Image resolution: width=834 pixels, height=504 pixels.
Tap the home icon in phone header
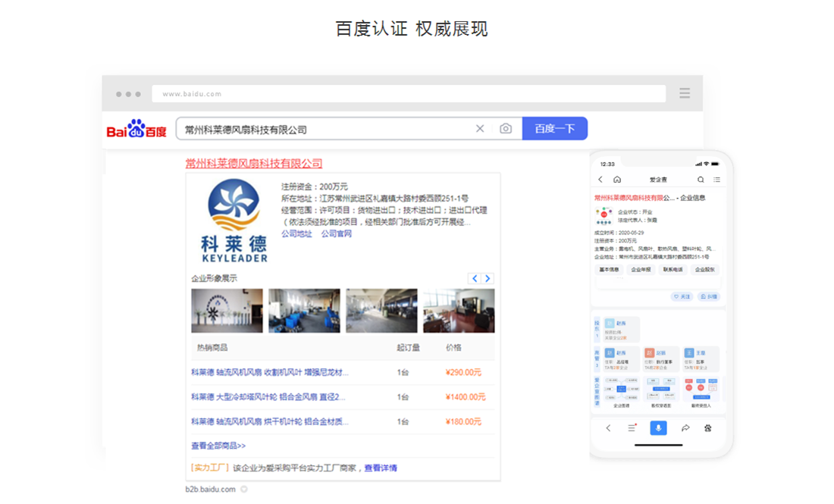(617, 180)
